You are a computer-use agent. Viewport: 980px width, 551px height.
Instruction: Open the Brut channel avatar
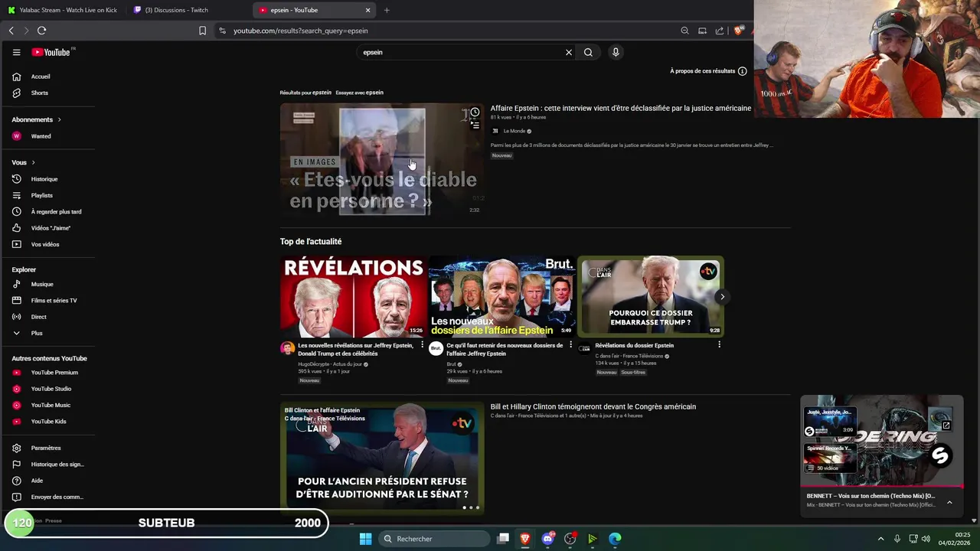point(436,348)
